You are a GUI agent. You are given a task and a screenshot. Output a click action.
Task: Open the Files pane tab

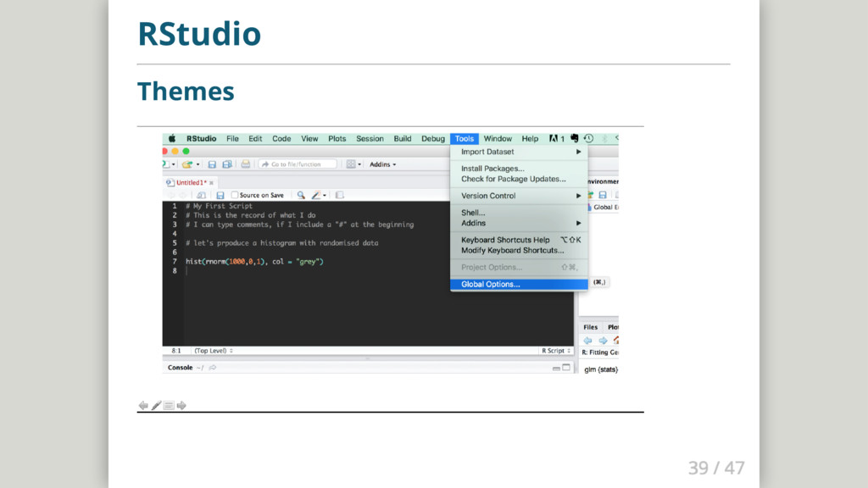[590, 327]
